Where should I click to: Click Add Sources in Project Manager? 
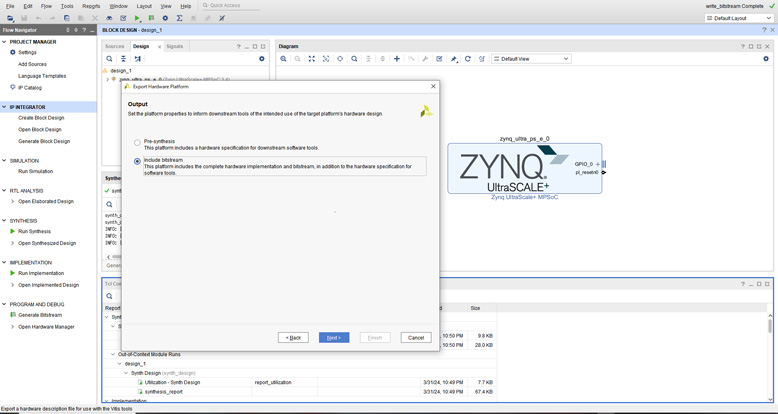pos(32,64)
